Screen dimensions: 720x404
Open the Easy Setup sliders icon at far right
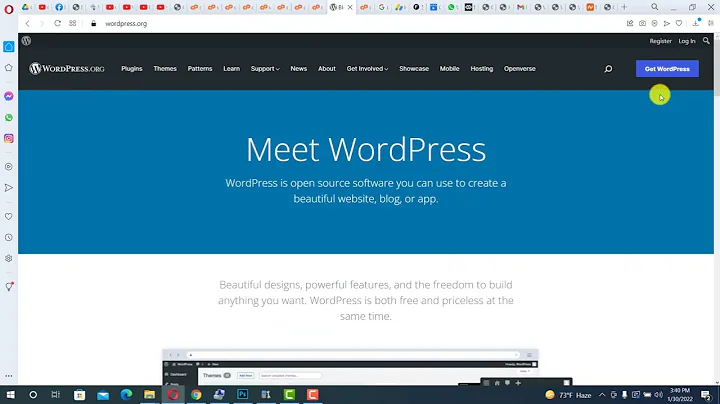(711, 23)
